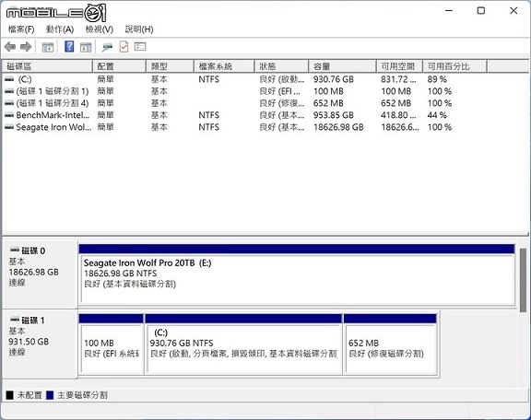This screenshot has height=420, width=531.
Task: Toggle the action pane toolbar icon
Action: pos(86,47)
